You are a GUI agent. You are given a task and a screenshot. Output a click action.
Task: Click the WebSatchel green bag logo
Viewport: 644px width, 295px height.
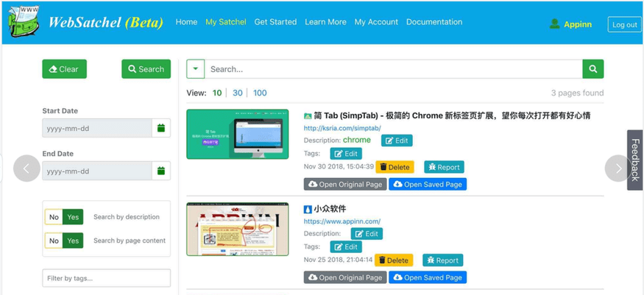(x=24, y=22)
